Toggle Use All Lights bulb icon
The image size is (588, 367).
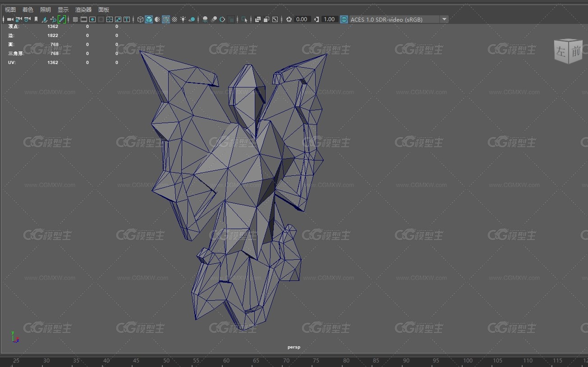pos(183,19)
